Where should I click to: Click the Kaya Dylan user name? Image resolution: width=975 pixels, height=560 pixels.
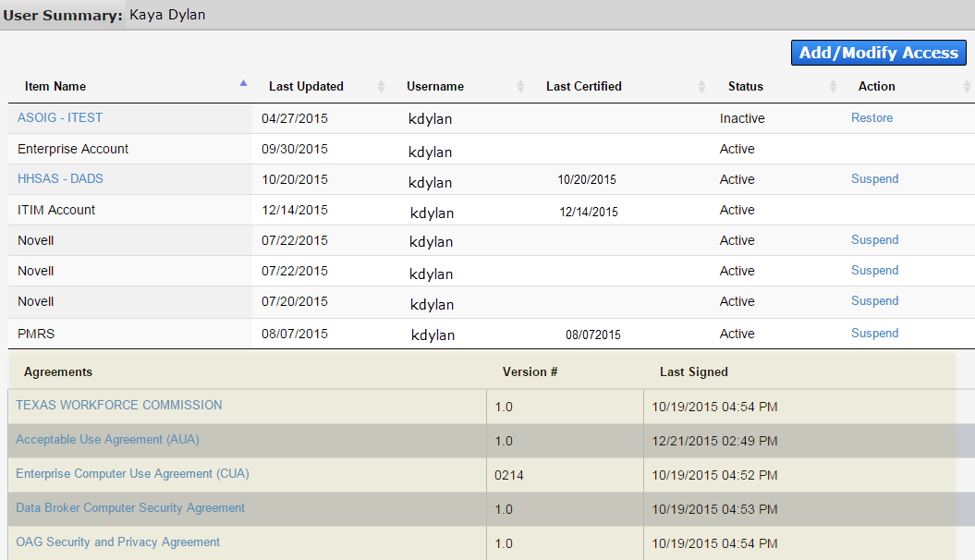tap(167, 14)
